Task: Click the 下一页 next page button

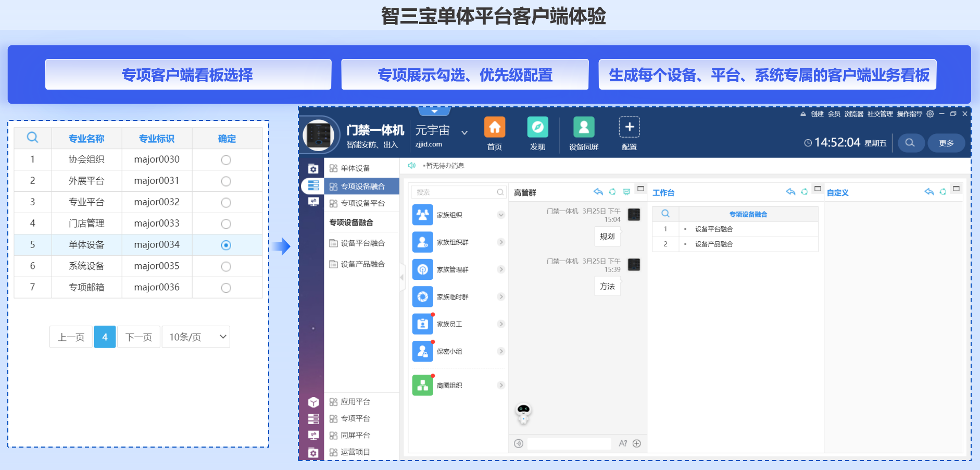Action: [139, 337]
